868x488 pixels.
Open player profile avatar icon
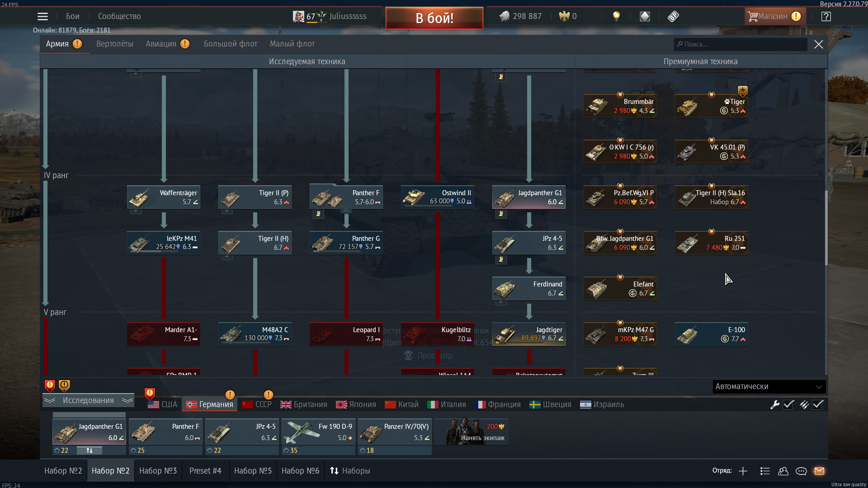(x=298, y=17)
